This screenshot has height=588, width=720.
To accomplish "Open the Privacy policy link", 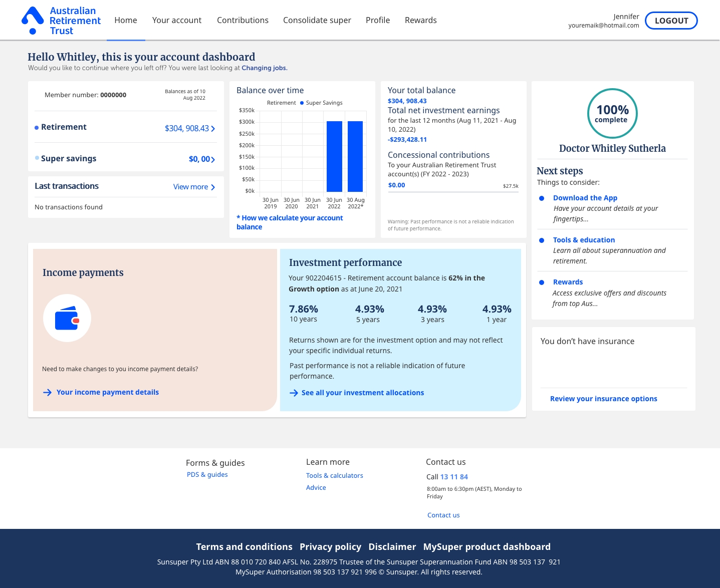I will pos(330,547).
